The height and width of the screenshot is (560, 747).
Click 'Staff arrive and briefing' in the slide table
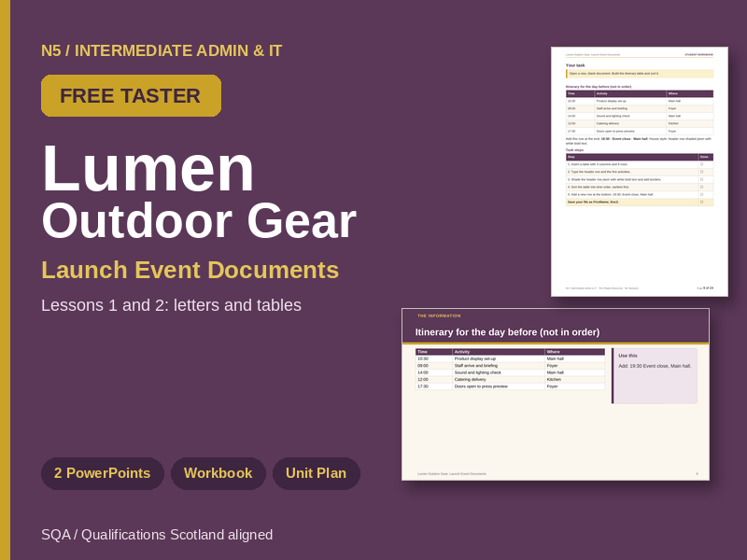[476, 366]
